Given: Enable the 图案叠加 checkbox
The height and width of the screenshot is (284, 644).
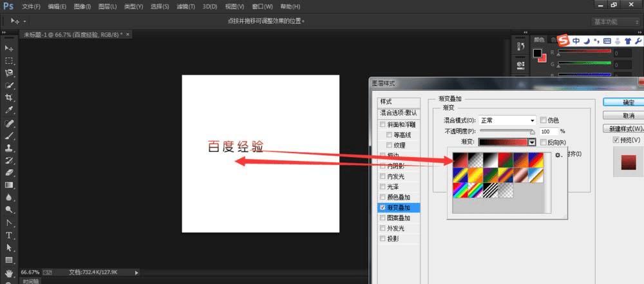Looking at the screenshot, I should click(x=383, y=218).
